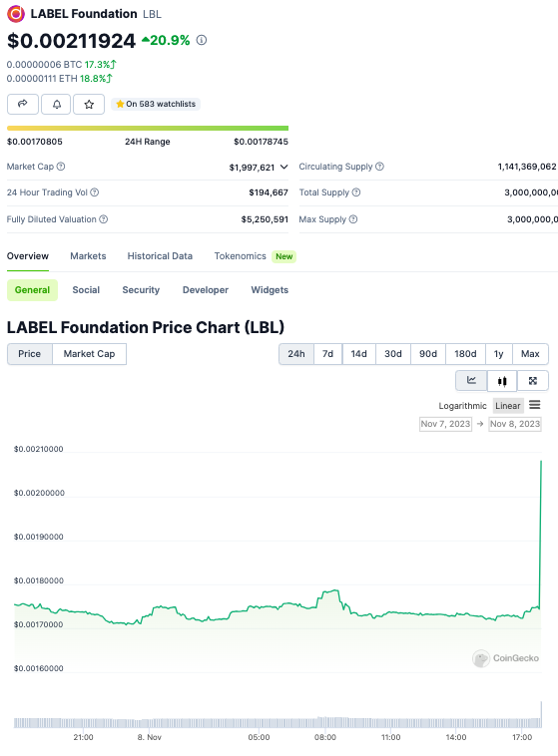Select 14d time range
The width and height of the screenshot is (558, 756).
click(358, 354)
